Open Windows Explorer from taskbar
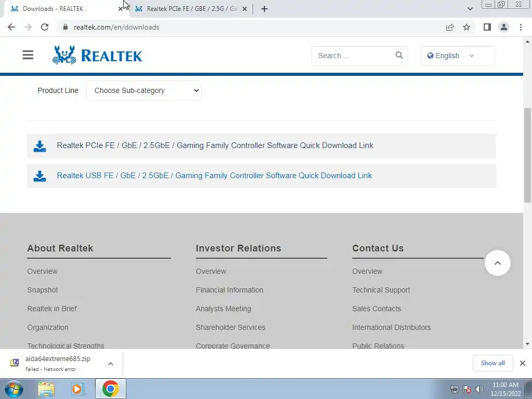 46,389
